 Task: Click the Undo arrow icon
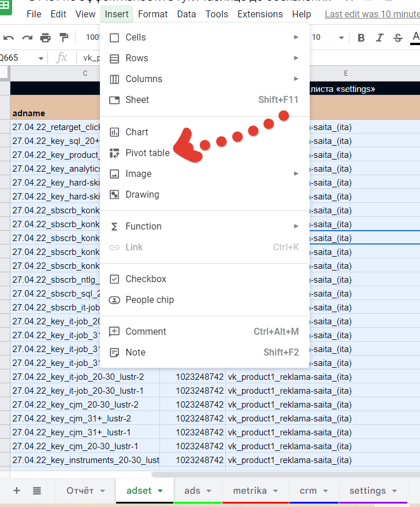click(x=9, y=38)
